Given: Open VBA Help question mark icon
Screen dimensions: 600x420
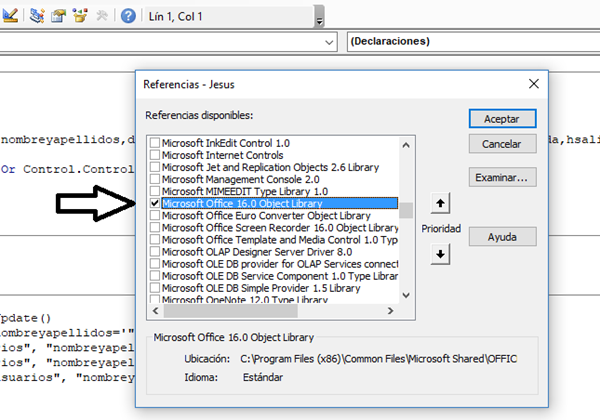Looking at the screenshot, I should 128,16.
